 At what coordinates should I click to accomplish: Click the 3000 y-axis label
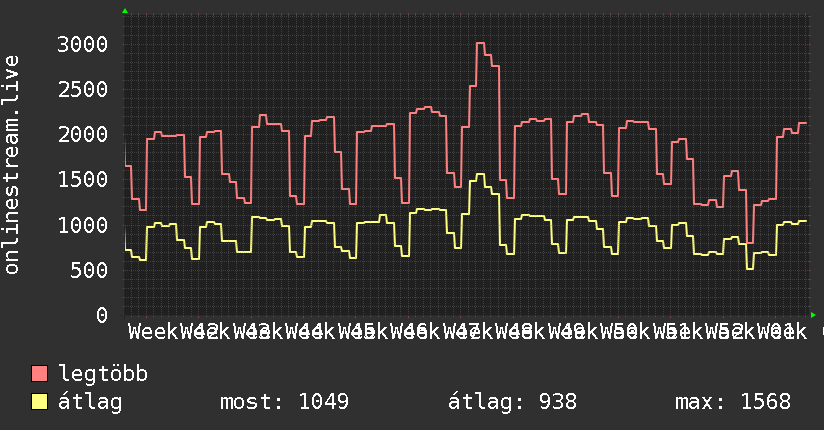pyautogui.click(x=83, y=44)
